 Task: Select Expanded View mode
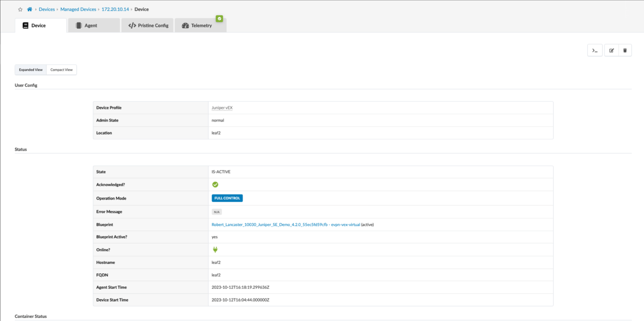pos(31,70)
